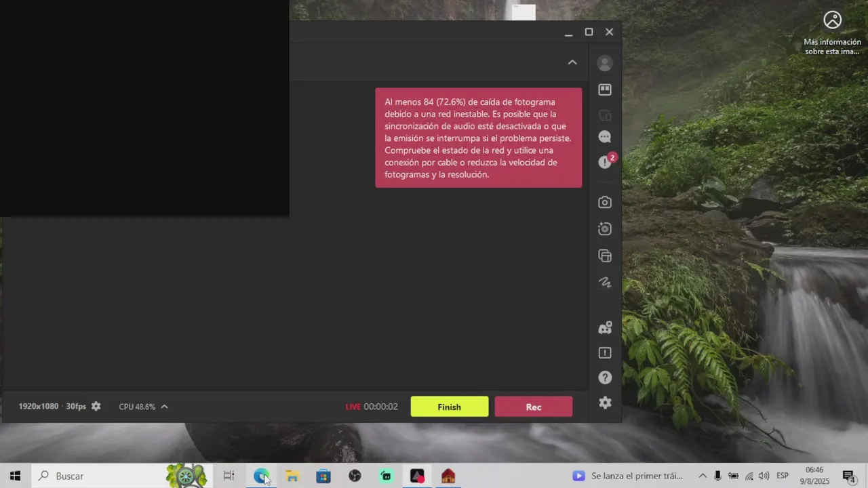This screenshot has width=868, height=488.
Task: Open the Discord icon in sidebar
Action: (x=605, y=328)
